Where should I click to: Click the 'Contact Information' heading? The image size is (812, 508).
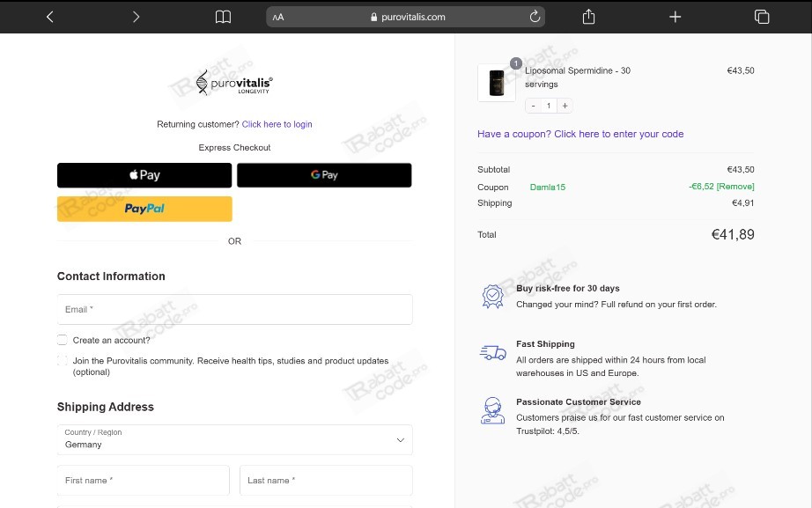111,276
